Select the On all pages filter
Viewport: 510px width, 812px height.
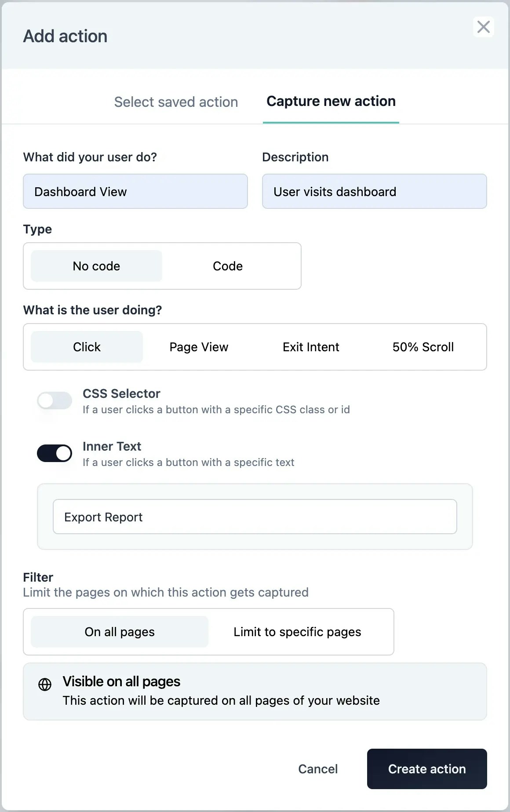(120, 632)
